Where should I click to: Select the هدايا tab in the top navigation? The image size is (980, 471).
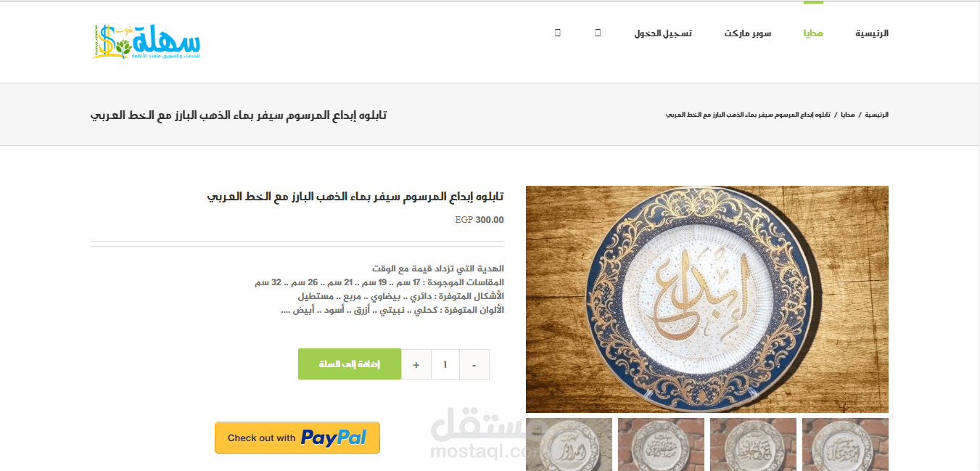[813, 33]
